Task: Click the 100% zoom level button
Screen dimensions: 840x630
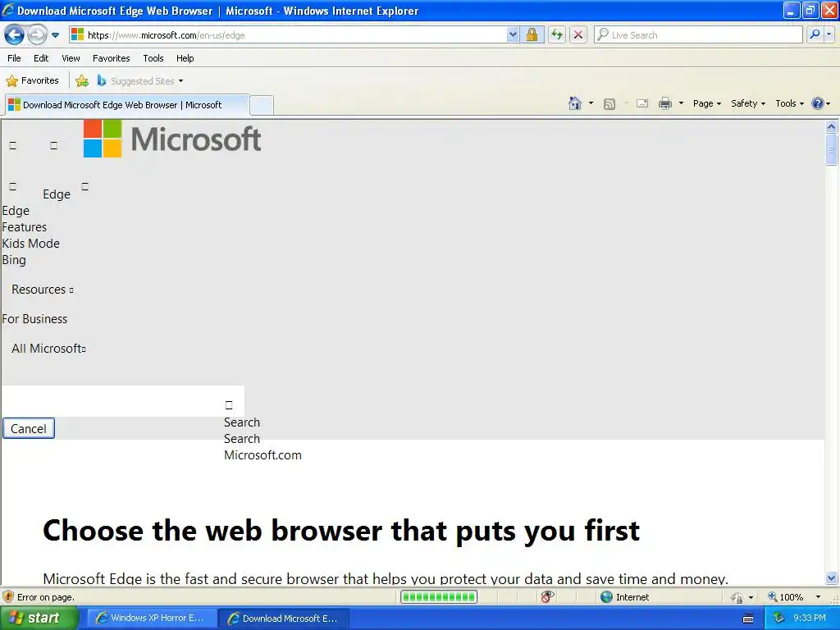Action: [786, 597]
